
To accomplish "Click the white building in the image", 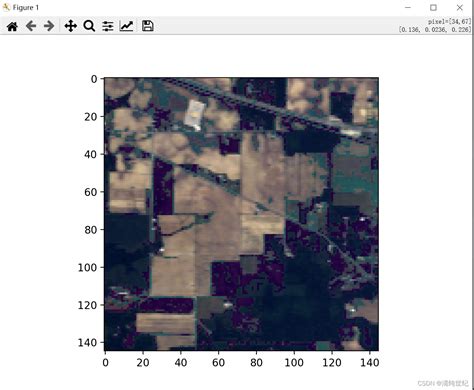I will tap(195, 115).
